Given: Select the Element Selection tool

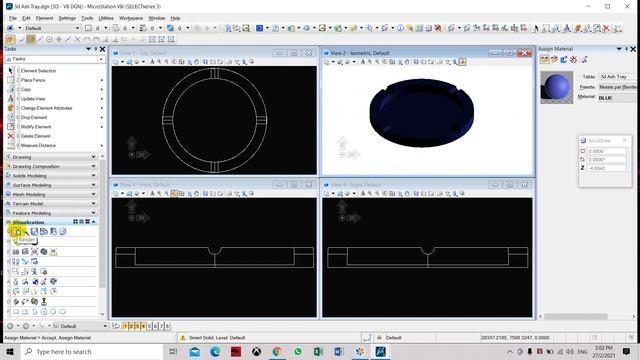Looking at the screenshot, I should [x=38, y=71].
